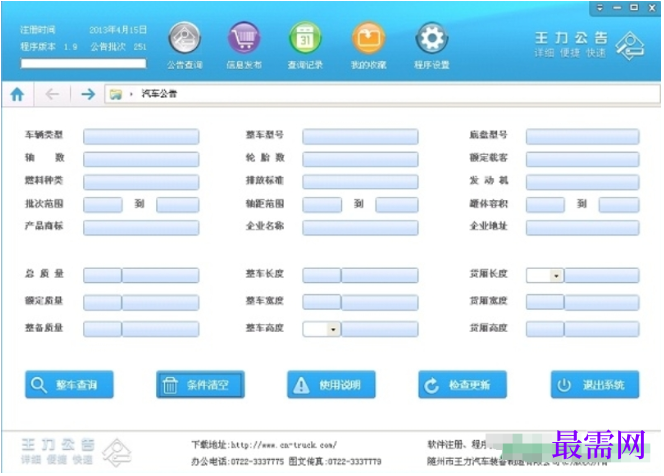Click the 整车宽度 operator box

(322, 302)
